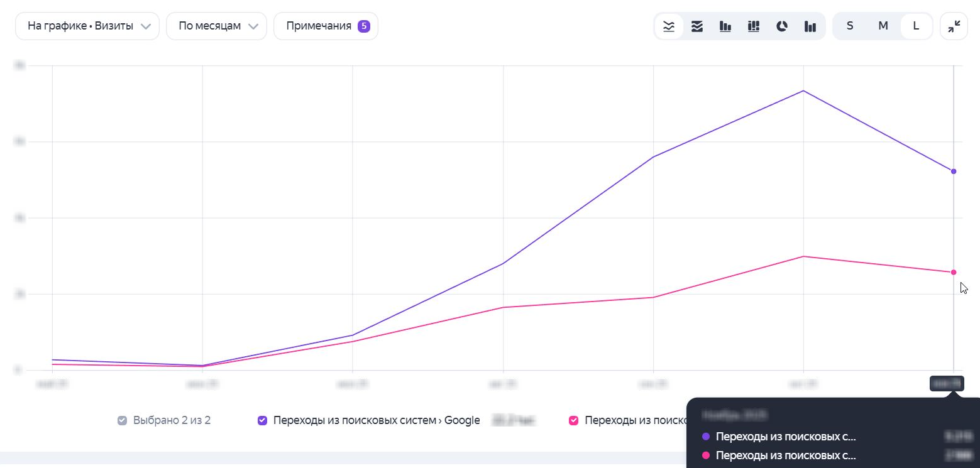980x468 pixels.
Task: Expand the "По месяцам" grouping dropdown
Action: coord(217,26)
